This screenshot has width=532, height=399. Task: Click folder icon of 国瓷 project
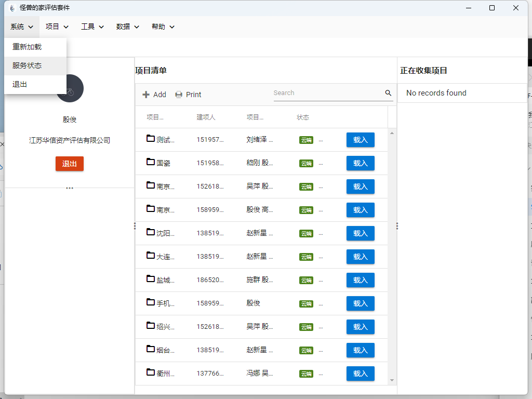pyautogui.click(x=151, y=162)
